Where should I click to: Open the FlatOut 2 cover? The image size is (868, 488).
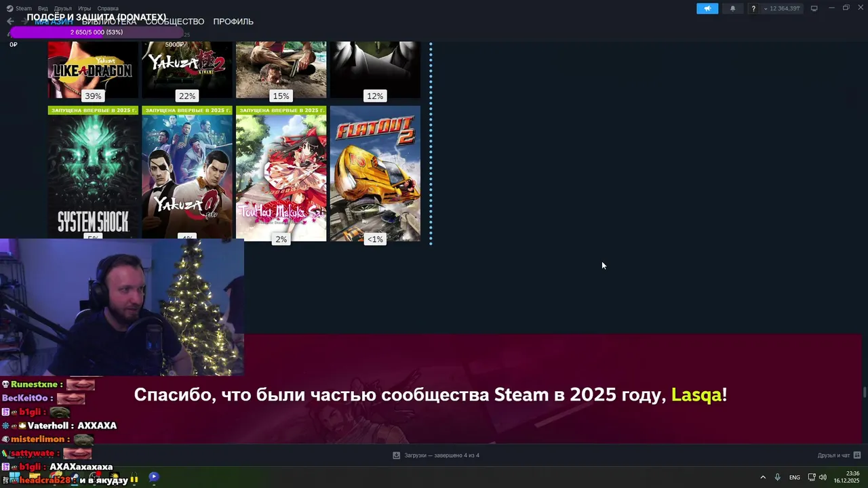(375, 173)
